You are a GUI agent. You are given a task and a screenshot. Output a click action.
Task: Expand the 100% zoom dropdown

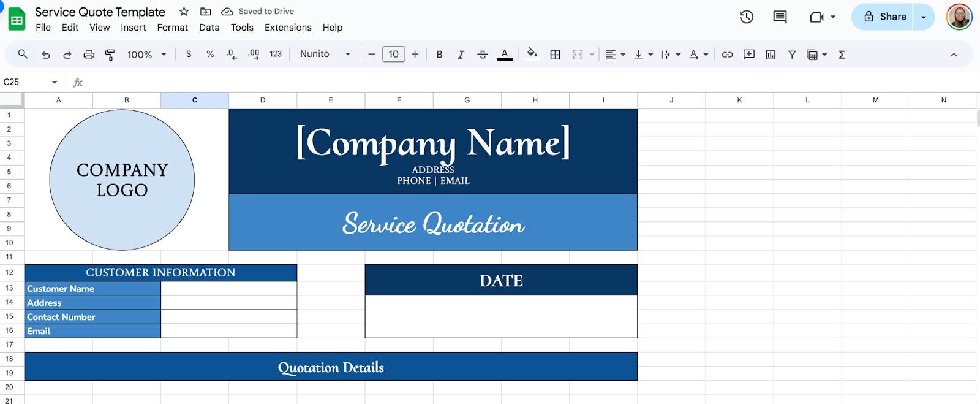click(147, 55)
